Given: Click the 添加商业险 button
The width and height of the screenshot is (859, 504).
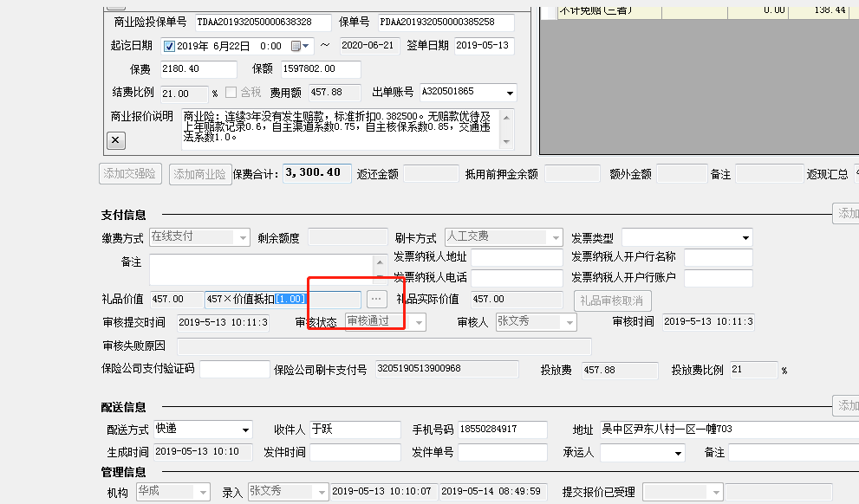Looking at the screenshot, I should click(200, 175).
